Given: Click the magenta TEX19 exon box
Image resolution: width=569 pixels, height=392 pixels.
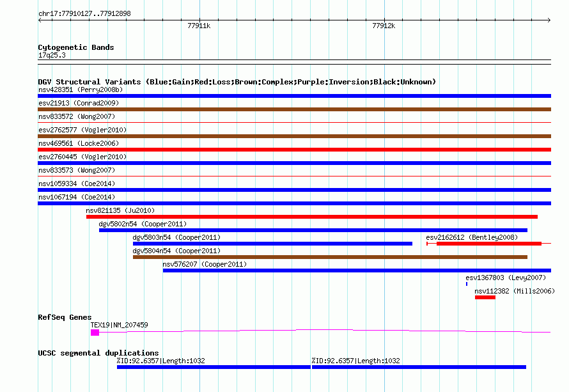Looking at the screenshot, I should [95, 333].
